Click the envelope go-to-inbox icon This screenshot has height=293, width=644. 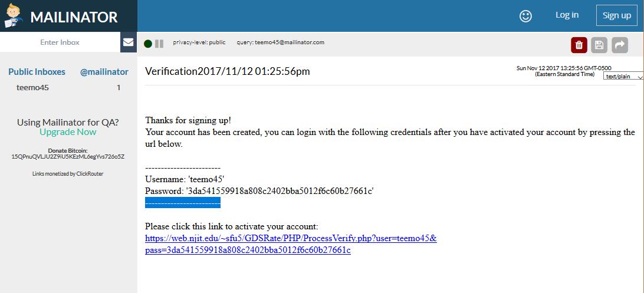(129, 42)
